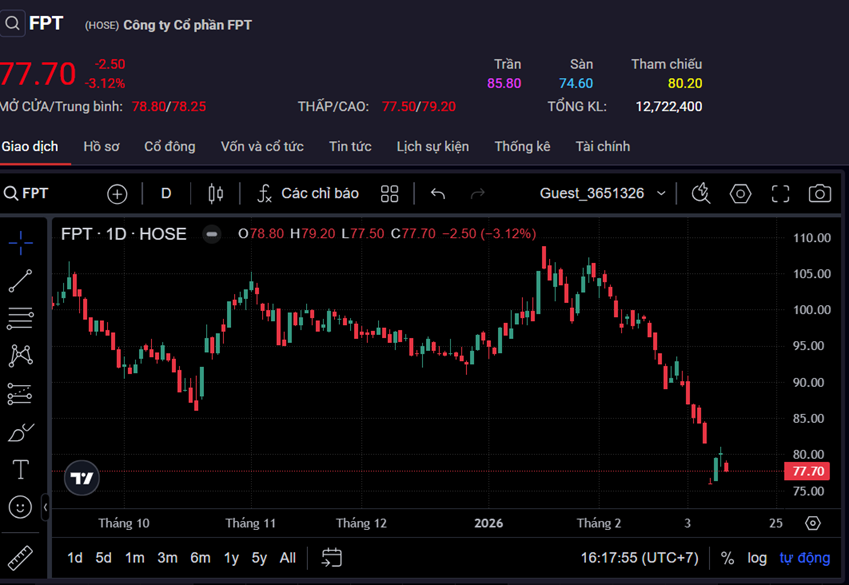Collapse the FPT legend with the minus button
849x585 pixels.
coord(212,234)
